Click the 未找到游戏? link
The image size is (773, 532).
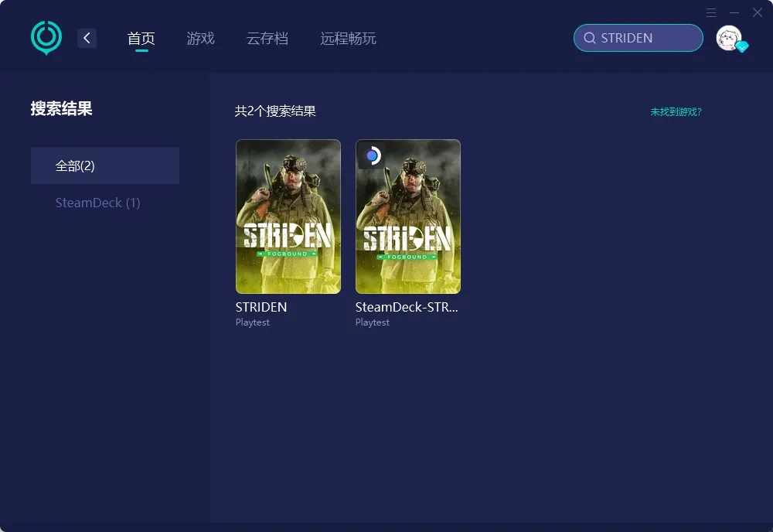676,111
